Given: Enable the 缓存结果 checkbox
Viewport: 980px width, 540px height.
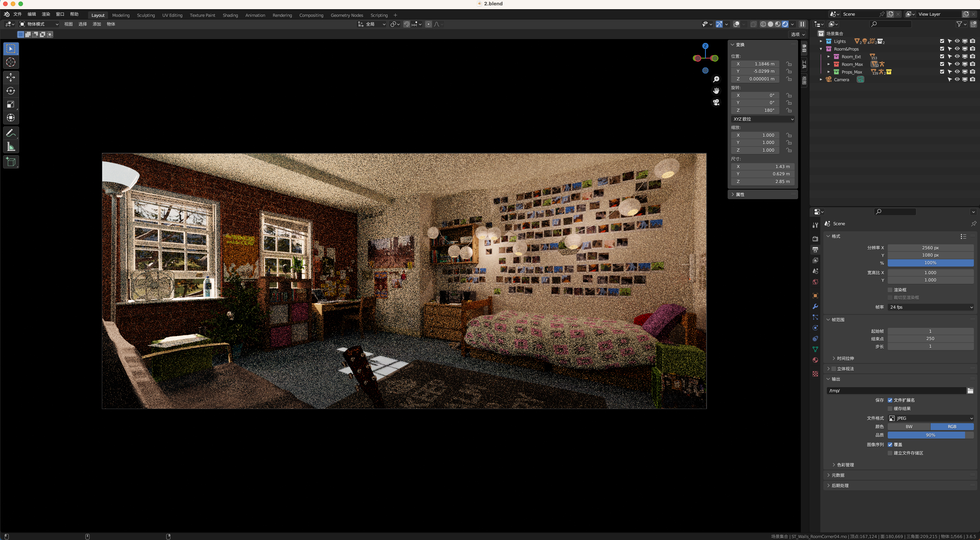Looking at the screenshot, I should pos(890,409).
